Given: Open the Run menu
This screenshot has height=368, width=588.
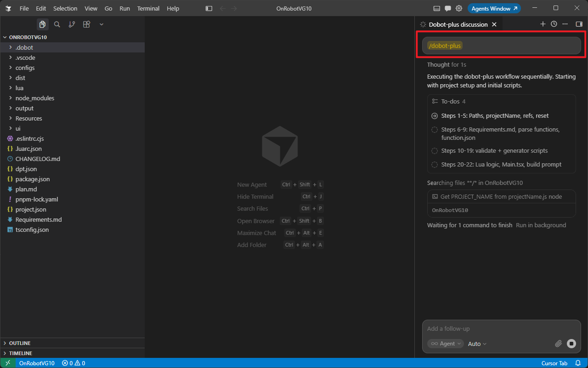Looking at the screenshot, I should [124, 8].
